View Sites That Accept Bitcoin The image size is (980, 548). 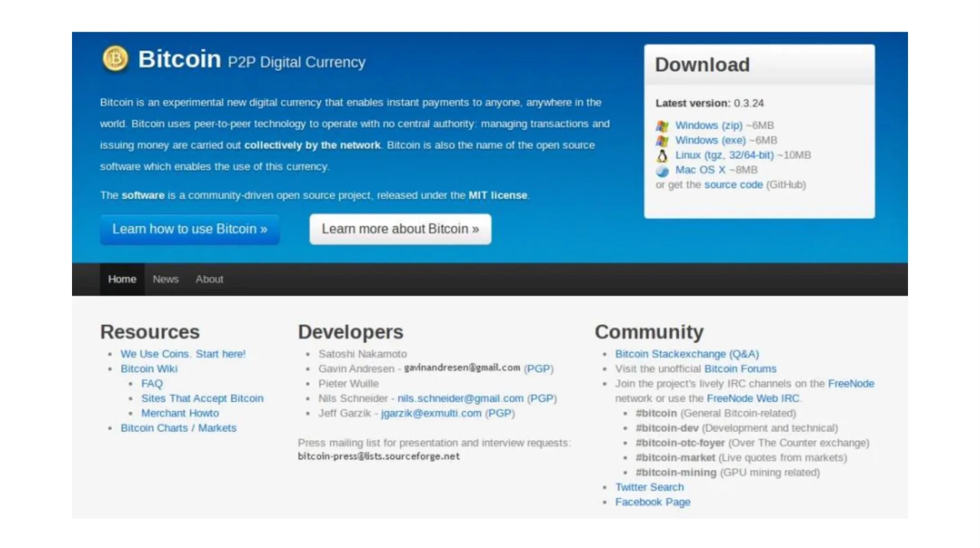point(202,398)
